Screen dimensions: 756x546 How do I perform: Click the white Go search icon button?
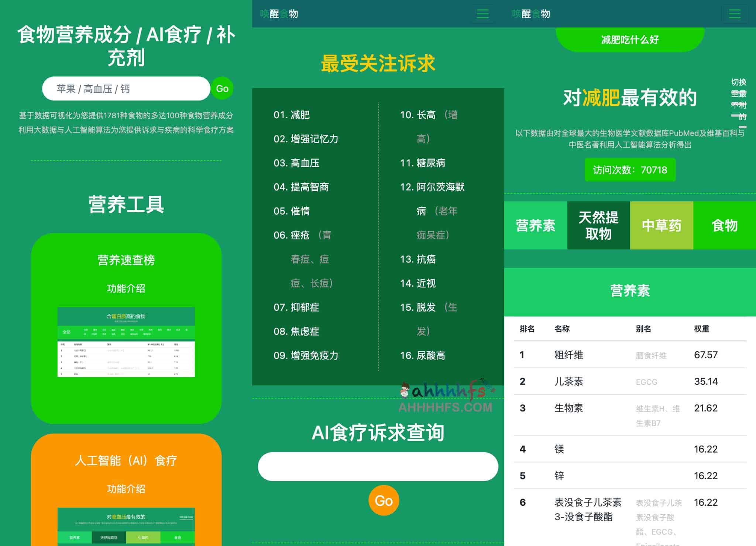coord(223,88)
